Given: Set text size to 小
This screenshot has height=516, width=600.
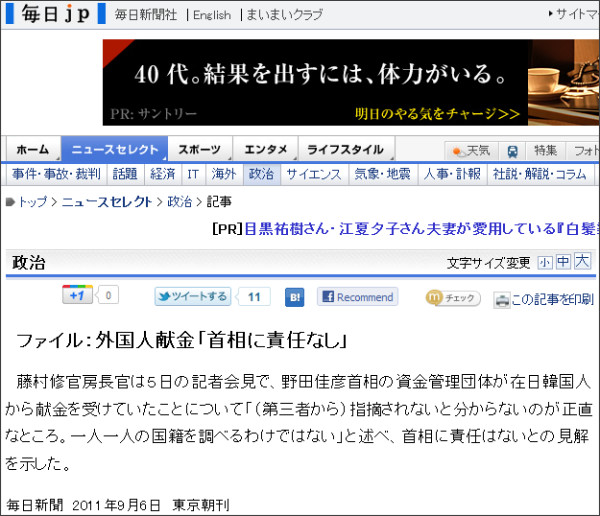Looking at the screenshot, I should point(545,263).
